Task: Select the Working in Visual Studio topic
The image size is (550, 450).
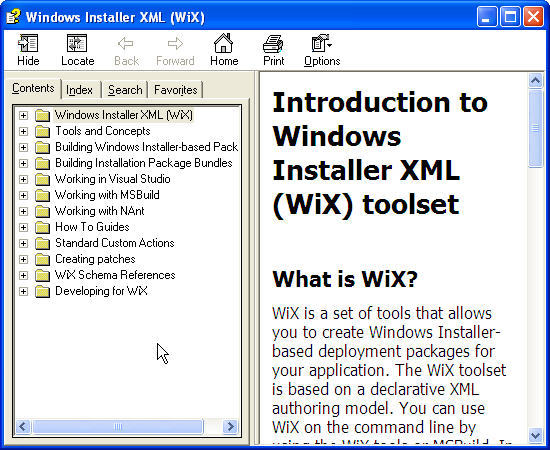Action: point(113,179)
